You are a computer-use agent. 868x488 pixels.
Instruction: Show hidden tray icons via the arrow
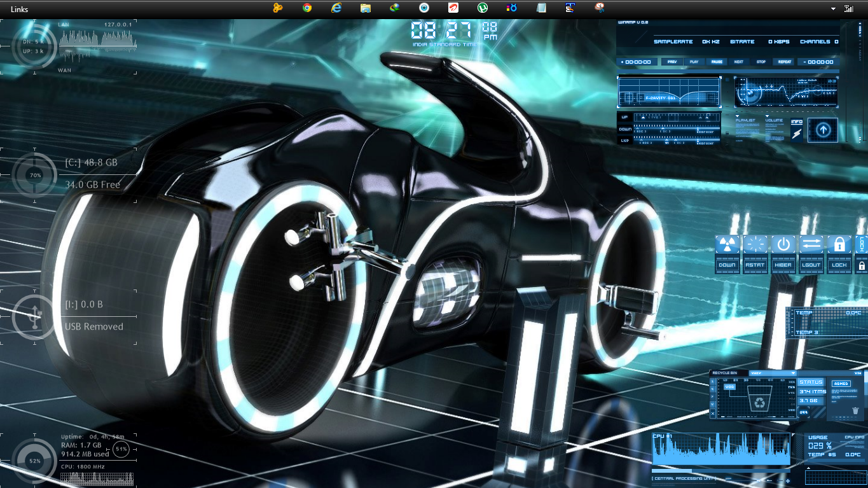(x=833, y=9)
